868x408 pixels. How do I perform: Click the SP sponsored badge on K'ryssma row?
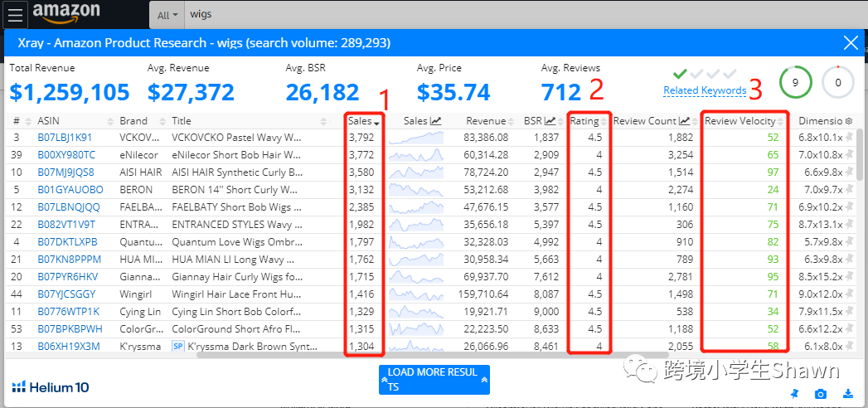coord(178,347)
